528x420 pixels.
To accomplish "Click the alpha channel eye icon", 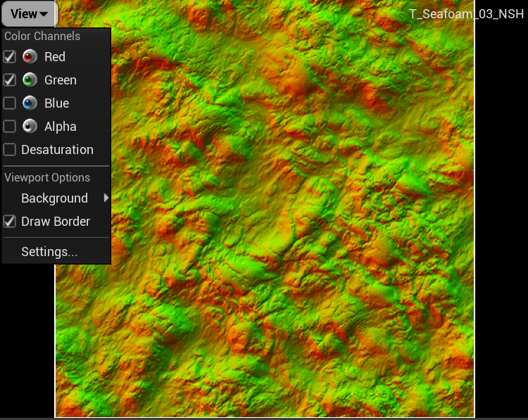I will point(30,127).
